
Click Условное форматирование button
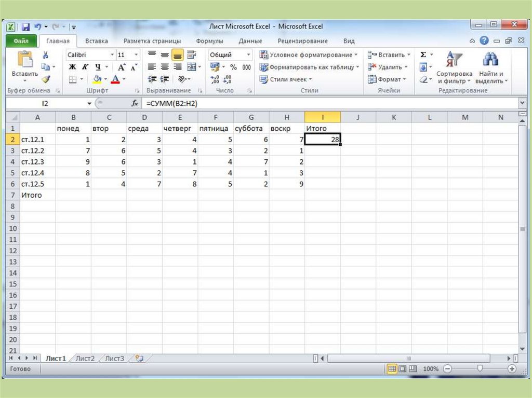click(x=309, y=55)
